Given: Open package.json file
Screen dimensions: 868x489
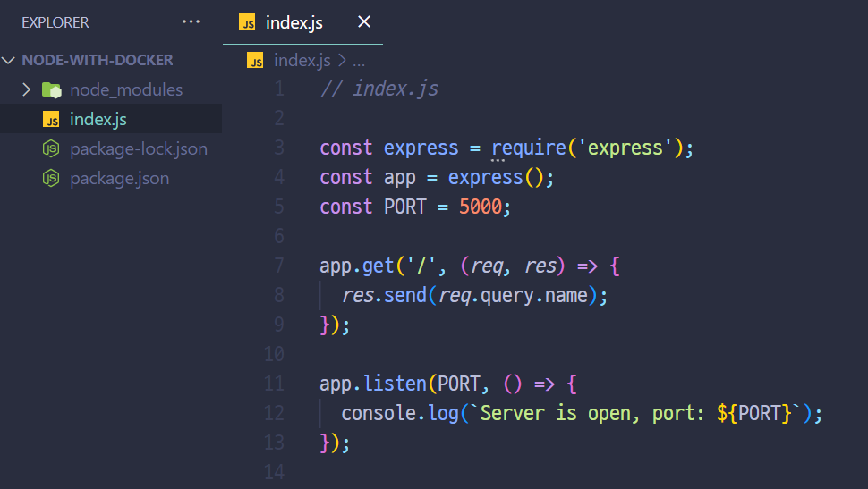Looking at the screenshot, I should (120, 179).
